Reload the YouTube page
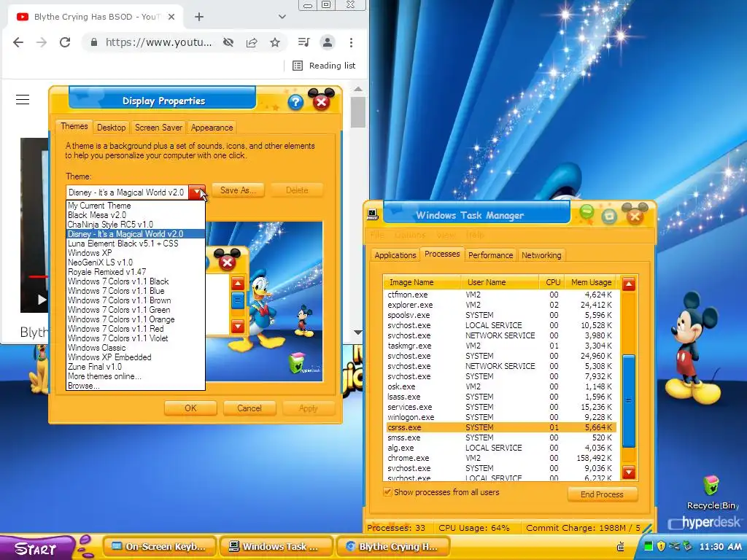Image resolution: width=747 pixels, height=560 pixels. [x=65, y=42]
